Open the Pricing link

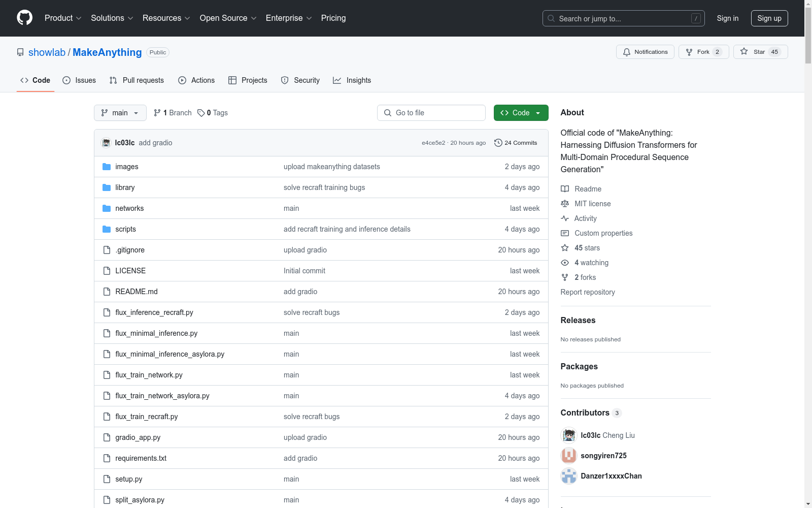[333, 18]
